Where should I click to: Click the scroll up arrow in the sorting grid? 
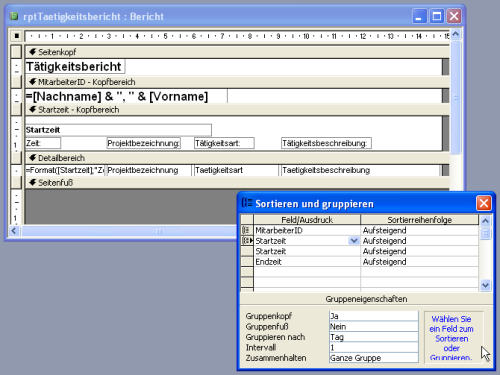coord(485,221)
